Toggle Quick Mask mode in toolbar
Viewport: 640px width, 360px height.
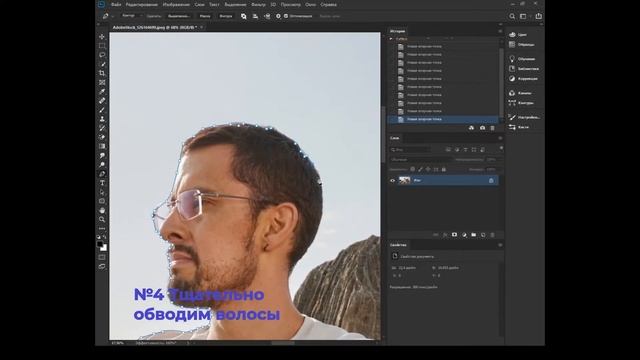tap(102, 258)
